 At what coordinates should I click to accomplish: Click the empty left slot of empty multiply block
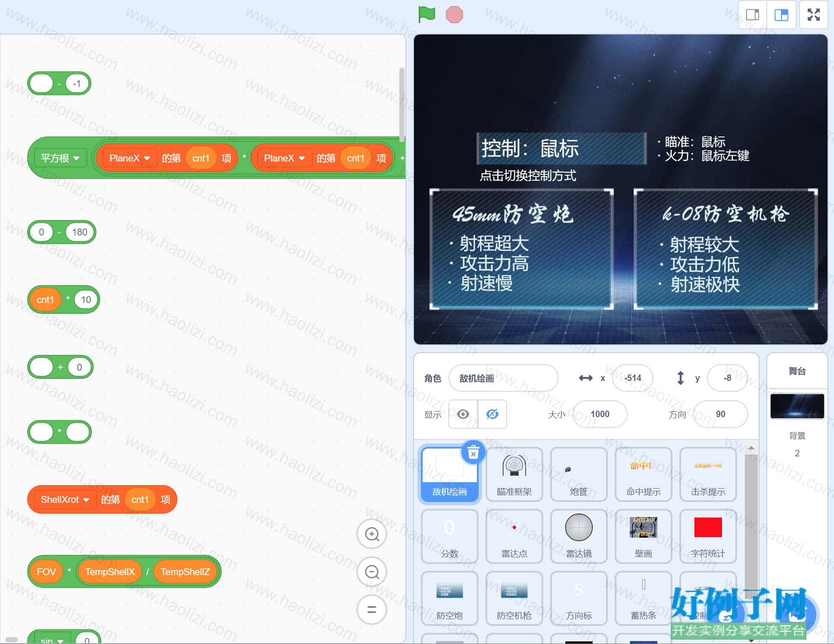tap(42, 432)
